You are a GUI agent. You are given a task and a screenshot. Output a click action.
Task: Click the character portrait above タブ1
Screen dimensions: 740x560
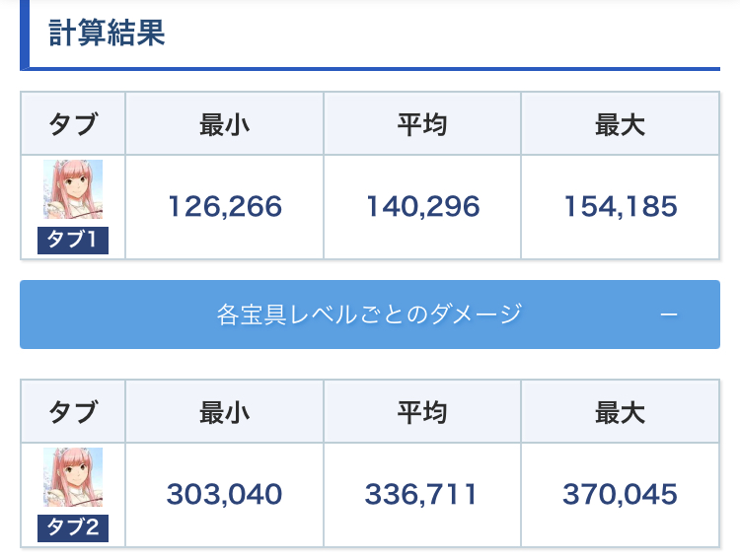(73, 189)
